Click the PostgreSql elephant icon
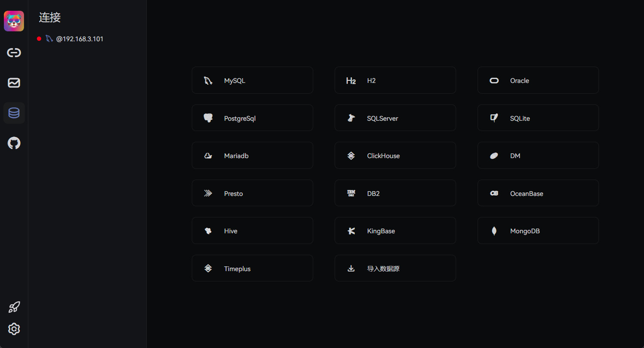 (208, 118)
